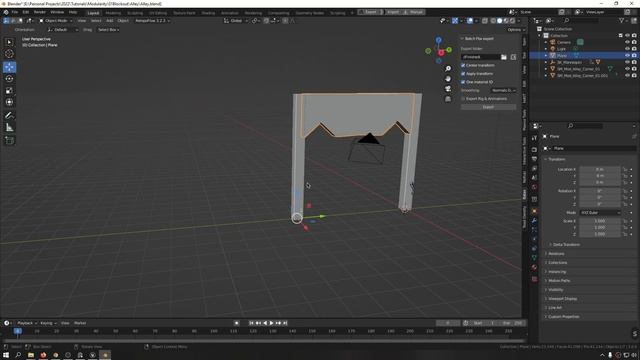Activate the Scale tool
The image size is (640, 360).
9,91
